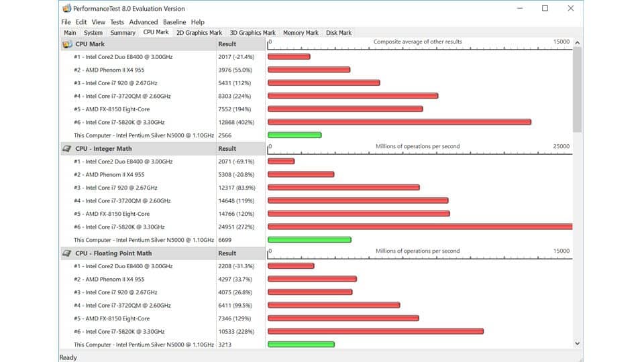Select CPU Mark row AMD FX-8150 Eight-Core

112,109
